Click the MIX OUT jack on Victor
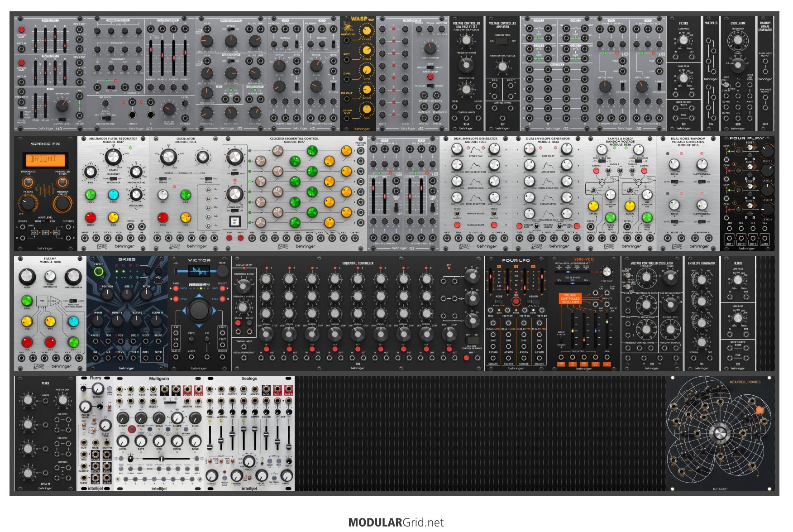 222,357
